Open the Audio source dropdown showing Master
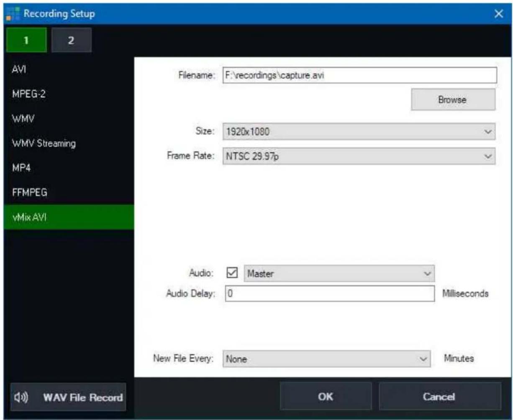The image size is (513, 420). click(339, 273)
